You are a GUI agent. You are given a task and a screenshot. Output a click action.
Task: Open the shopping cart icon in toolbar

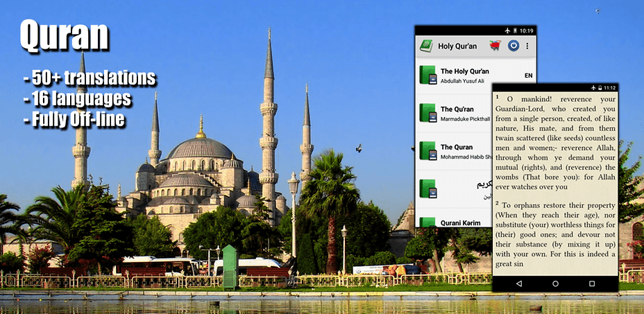coord(495,46)
